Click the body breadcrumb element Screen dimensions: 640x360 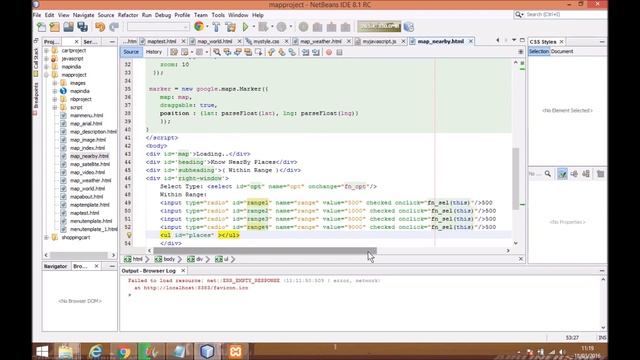pos(165,259)
